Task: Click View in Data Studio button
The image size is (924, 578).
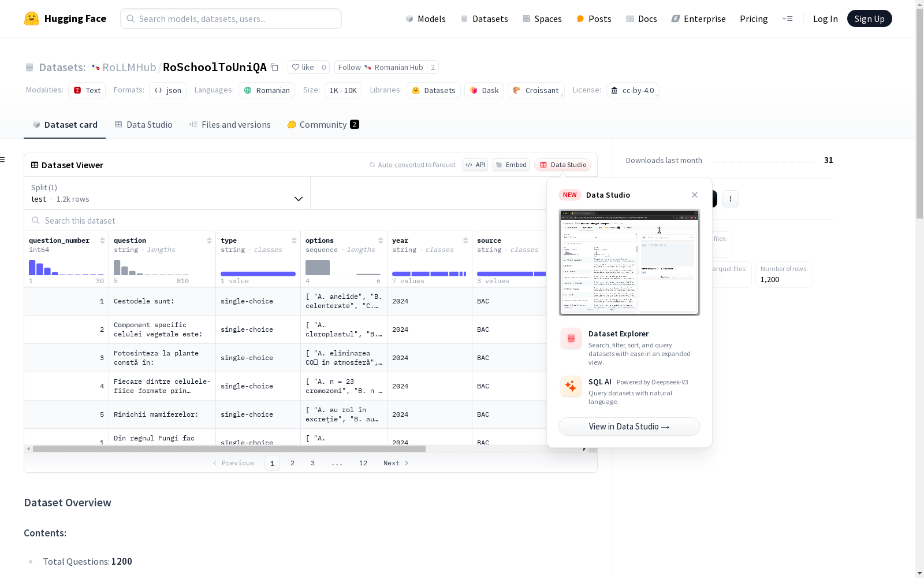Action: pyautogui.click(x=629, y=427)
